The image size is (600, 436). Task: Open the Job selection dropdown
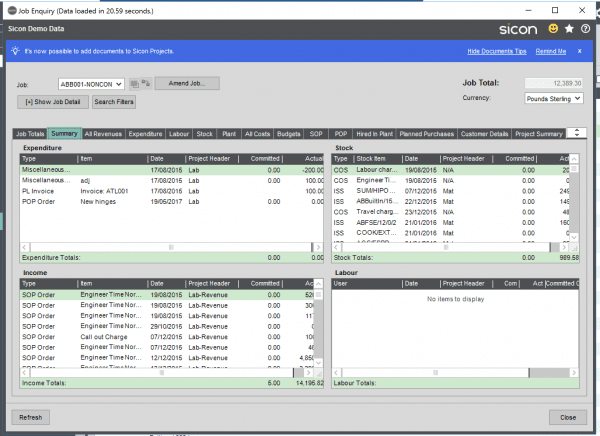pyautogui.click(x=91, y=84)
